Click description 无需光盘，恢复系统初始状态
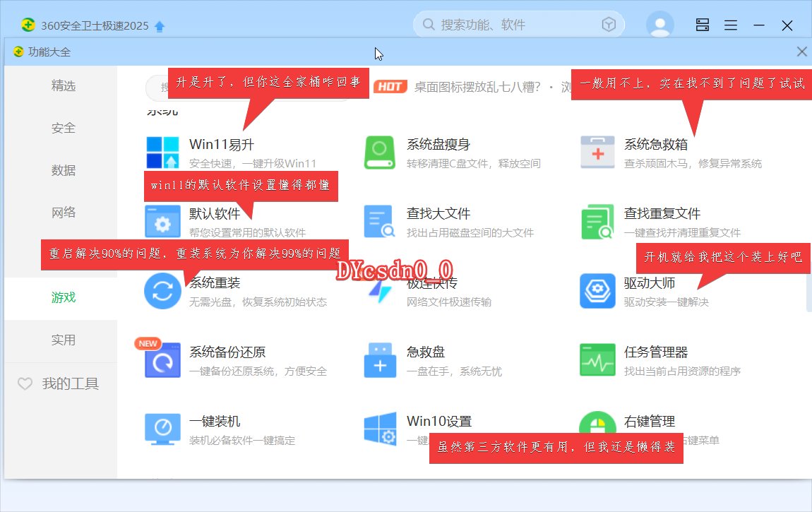This screenshot has height=512, width=812. pos(258,302)
